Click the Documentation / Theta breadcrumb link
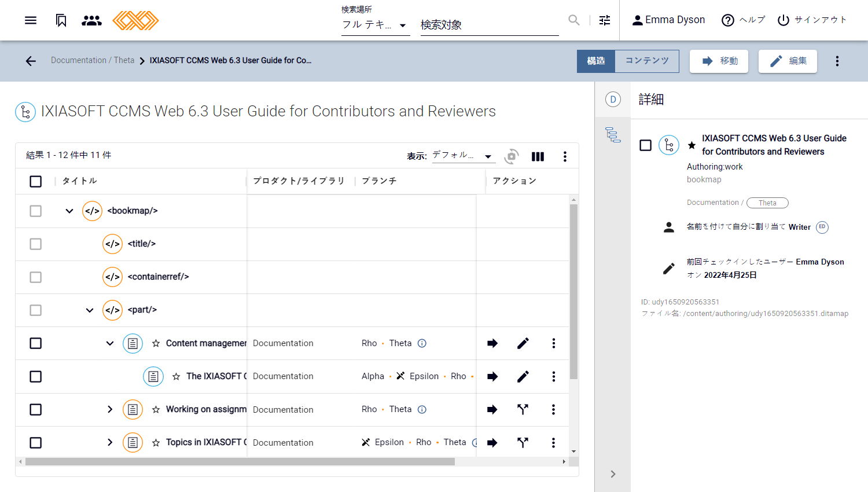This screenshot has height=492, width=868. tap(93, 60)
